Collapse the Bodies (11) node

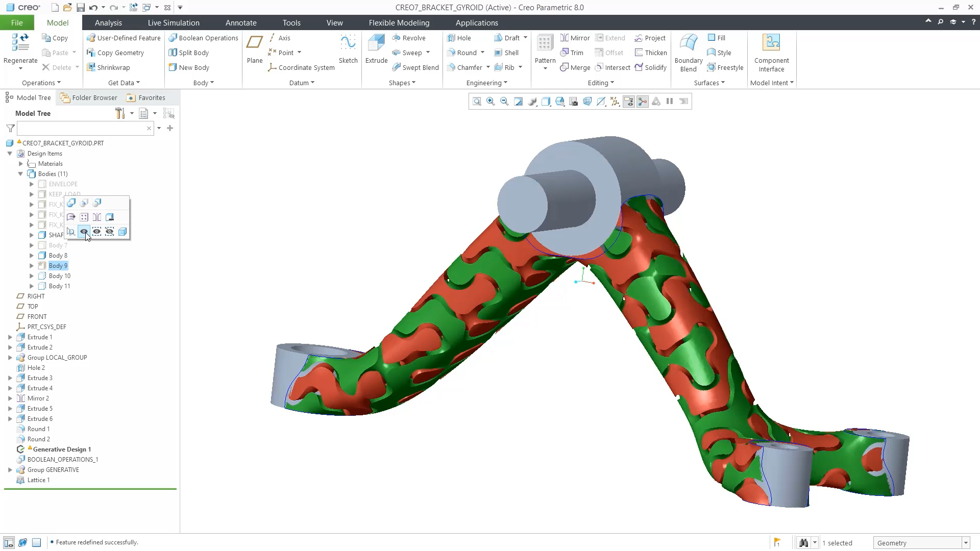point(21,174)
